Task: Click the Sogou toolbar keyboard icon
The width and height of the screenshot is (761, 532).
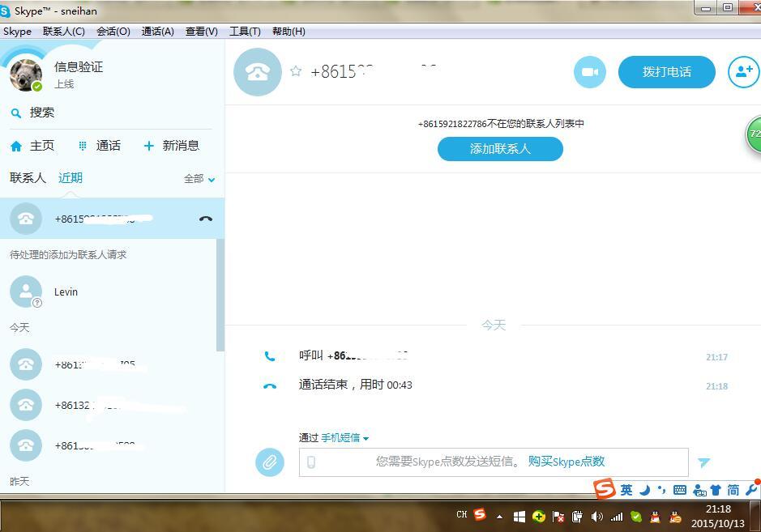Action: [x=680, y=490]
